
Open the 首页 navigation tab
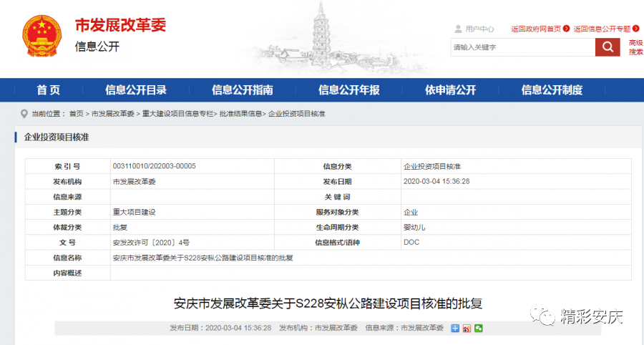tap(49, 90)
